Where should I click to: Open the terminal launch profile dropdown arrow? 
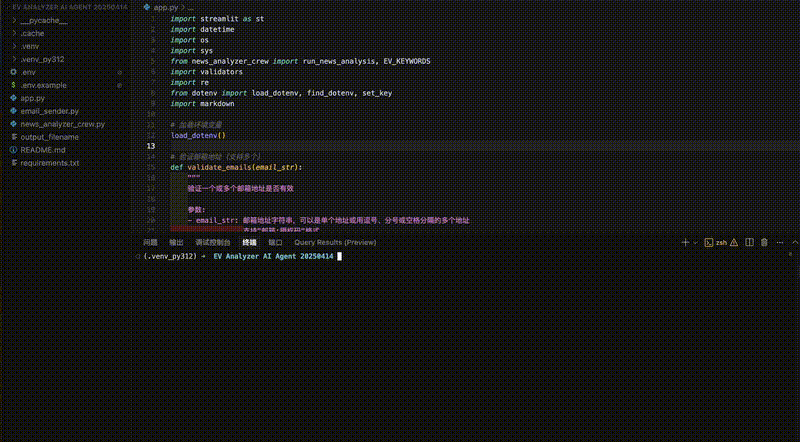pos(695,243)
